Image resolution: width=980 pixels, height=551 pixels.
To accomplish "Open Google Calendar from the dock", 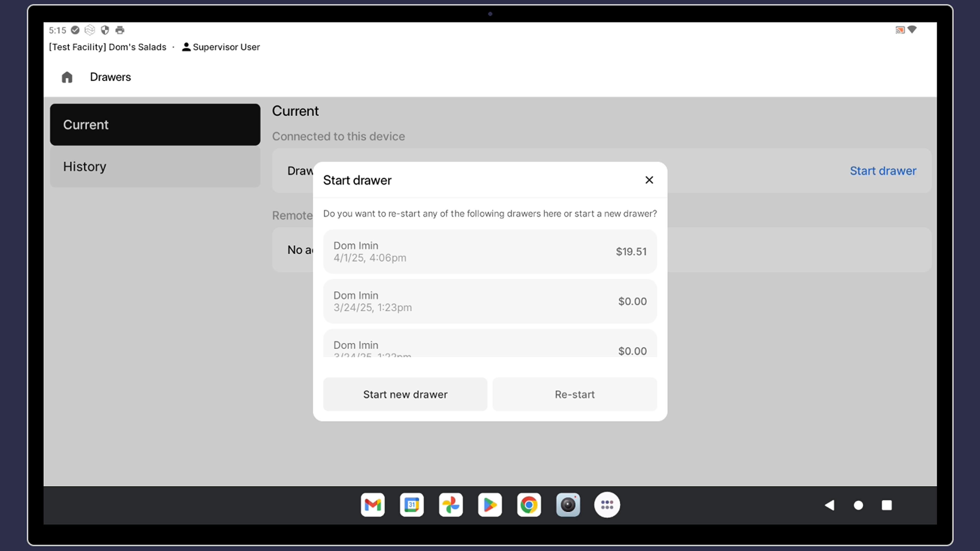I will [412, 505].
